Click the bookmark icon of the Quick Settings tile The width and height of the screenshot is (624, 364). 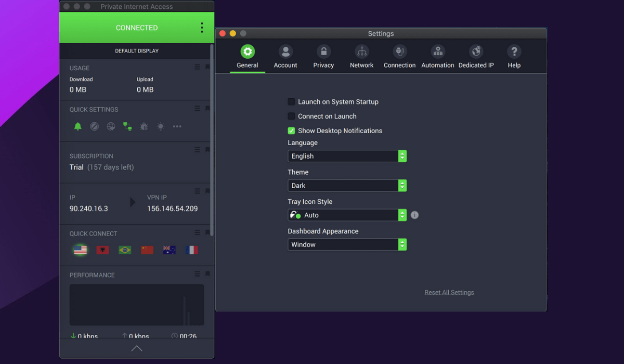(207, 109)
